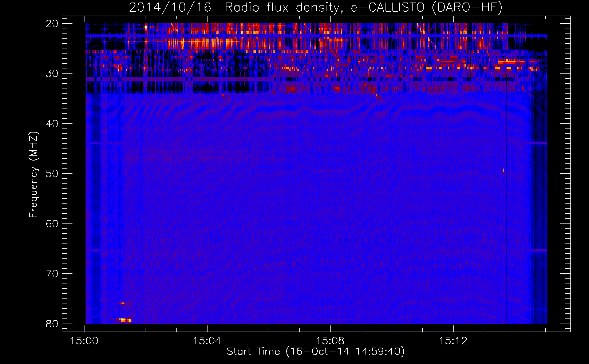Click the 15:00 time tick label
The height and width of the screenshot is (364, 589).
tap(84, 341)
